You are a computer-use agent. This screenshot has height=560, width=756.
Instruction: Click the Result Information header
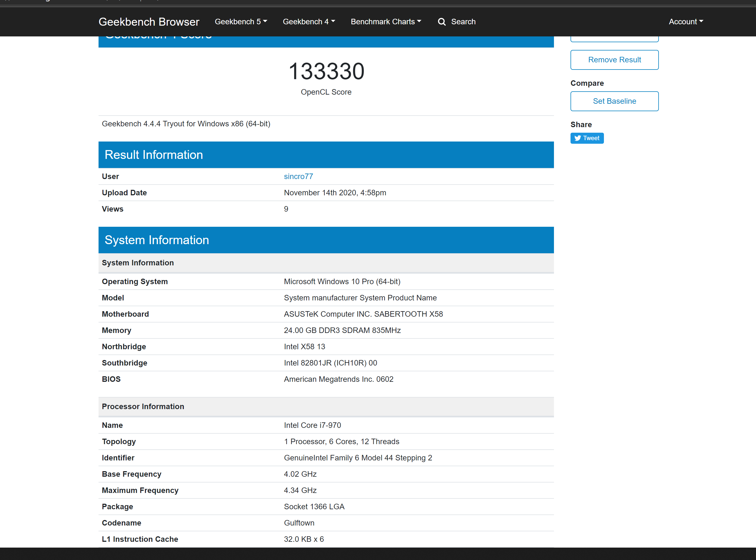click(x=326, y=154)
